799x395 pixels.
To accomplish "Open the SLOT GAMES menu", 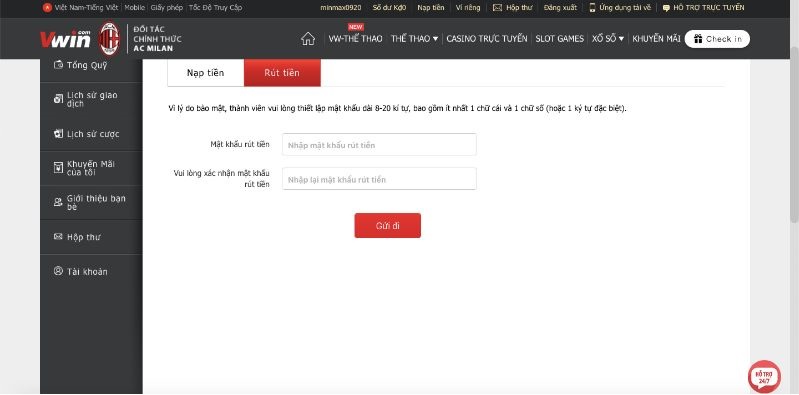I will coord(560,39).
